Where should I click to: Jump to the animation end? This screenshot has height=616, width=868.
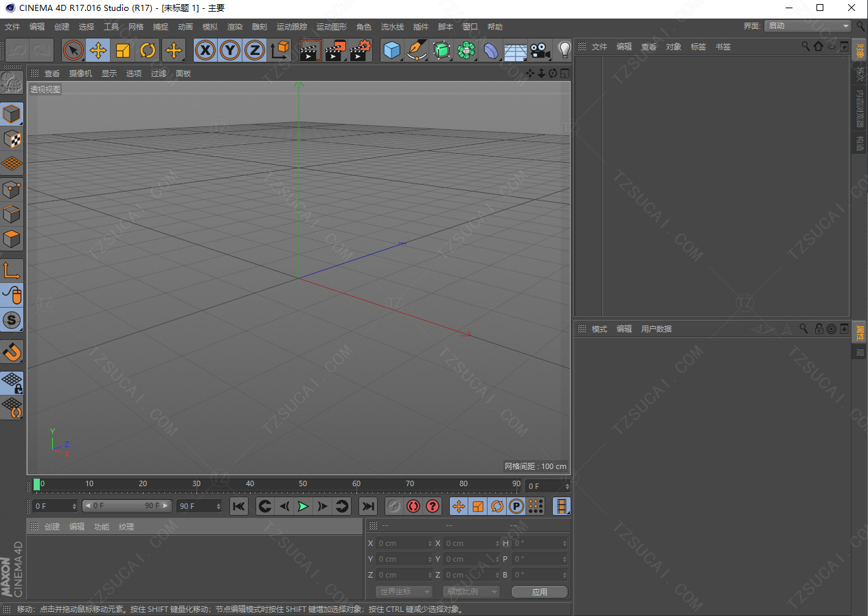click(368, 506)
